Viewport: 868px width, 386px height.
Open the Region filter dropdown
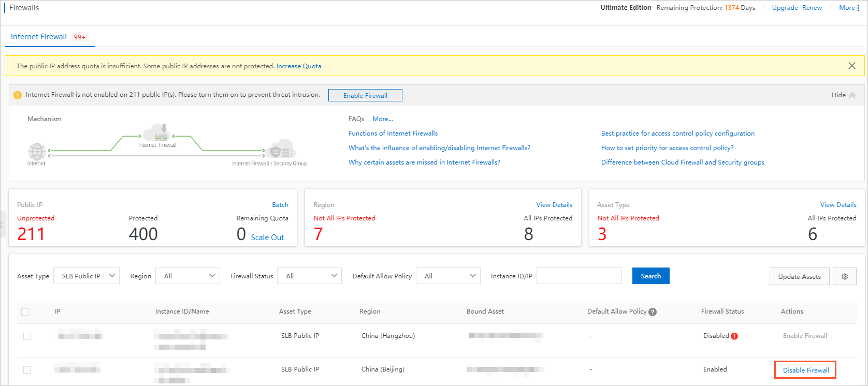[x=187, y=276]
